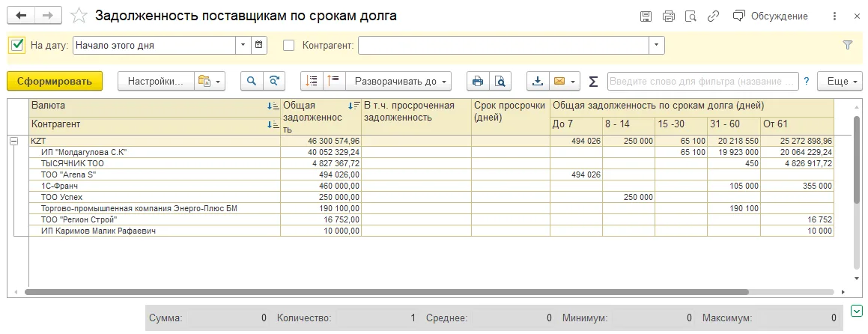Click the Find magnifier toolbar icon
This screenshot has width=868, height=334.
(252, 82)
